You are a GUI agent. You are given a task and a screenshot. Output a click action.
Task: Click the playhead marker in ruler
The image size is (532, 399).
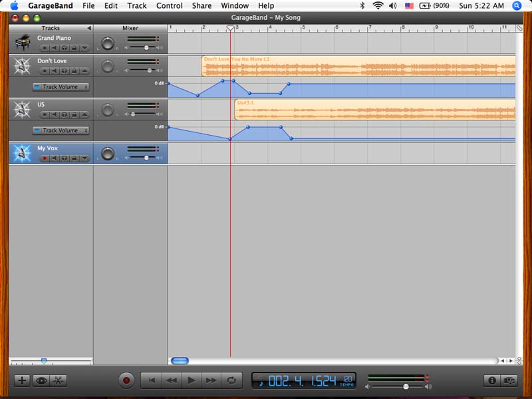click(230, 28)
